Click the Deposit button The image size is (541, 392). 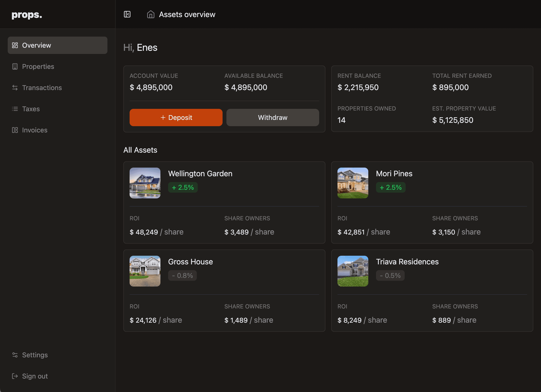pos(176,117)
